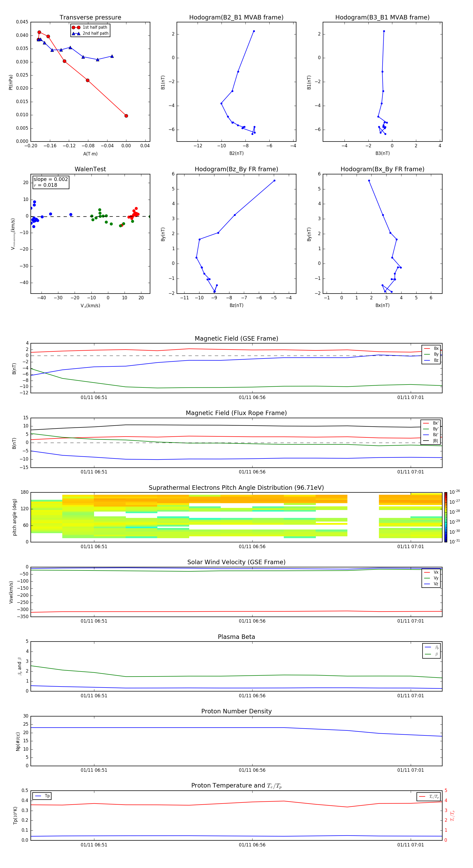This screenshot has width=473, height=868.
Task: Click the Bx legend entry in GSE magnetic field plot
Action: (431, 349)
